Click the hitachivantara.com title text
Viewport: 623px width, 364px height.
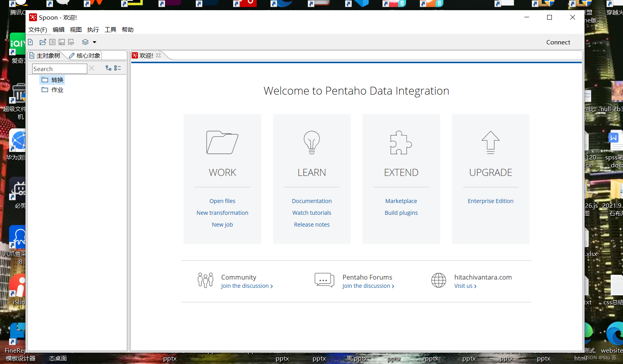click(x=483, y=277)
